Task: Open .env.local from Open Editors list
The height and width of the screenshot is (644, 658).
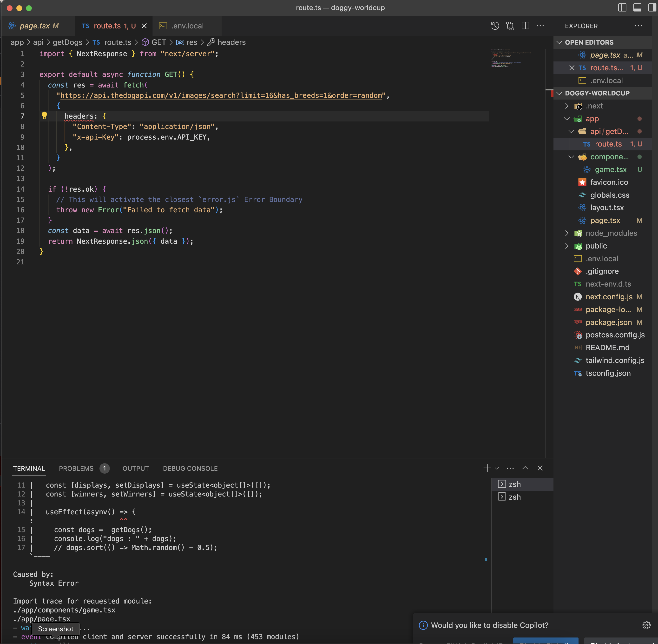Action: pyautogui.click(x=603, y=80)
